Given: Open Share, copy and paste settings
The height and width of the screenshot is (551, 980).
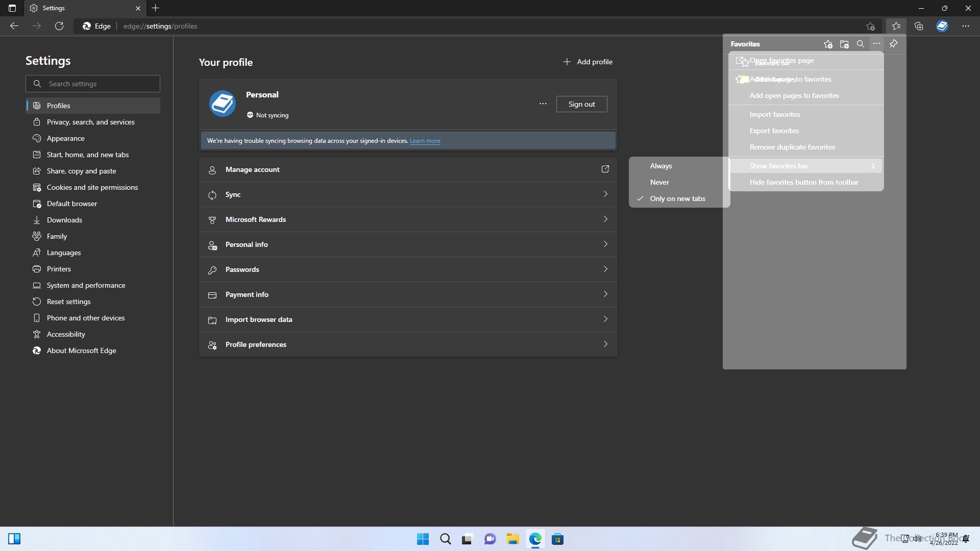Looking at the screenshot, I should click(x=93, y=171).
